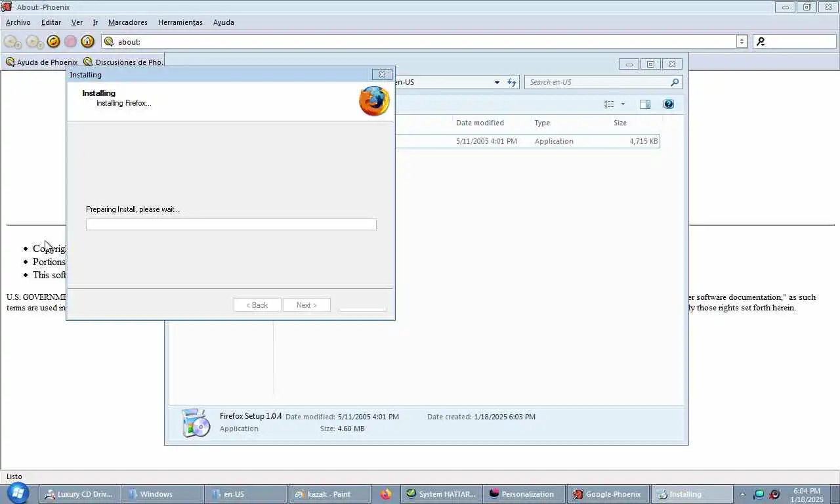Sort Explorer by Type column
The image size is (840, 504).
542,123
